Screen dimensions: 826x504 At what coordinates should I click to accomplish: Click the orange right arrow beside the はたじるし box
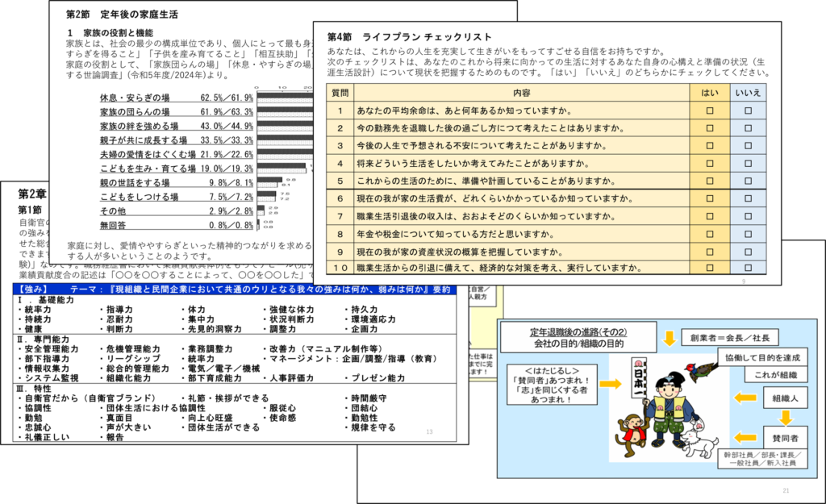pyautogui.click(x=611, y=383)
